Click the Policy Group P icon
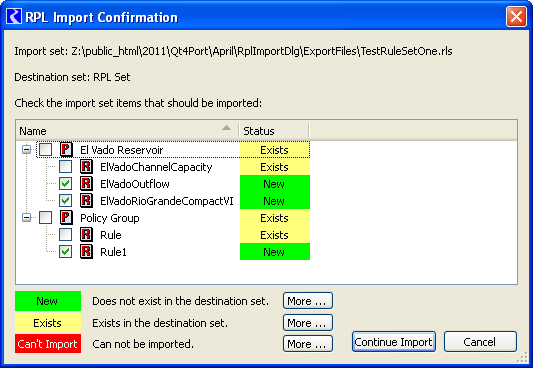 [x=66, y=217]
